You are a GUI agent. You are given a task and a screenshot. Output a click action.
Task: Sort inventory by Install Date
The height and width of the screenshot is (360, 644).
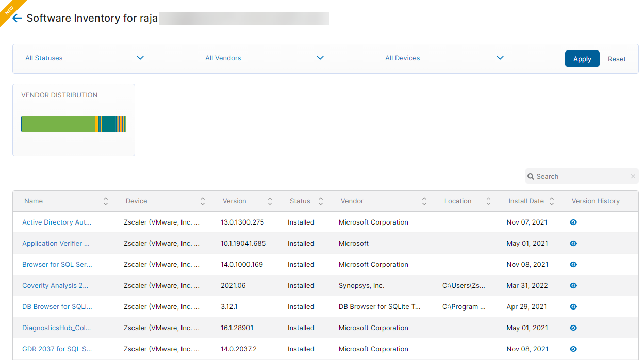[x=551, y=201]
